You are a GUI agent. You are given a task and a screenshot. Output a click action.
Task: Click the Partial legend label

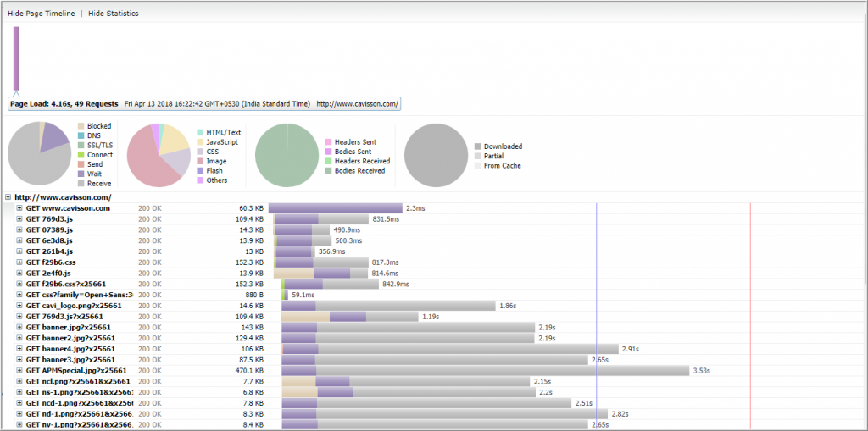point(494,156)
